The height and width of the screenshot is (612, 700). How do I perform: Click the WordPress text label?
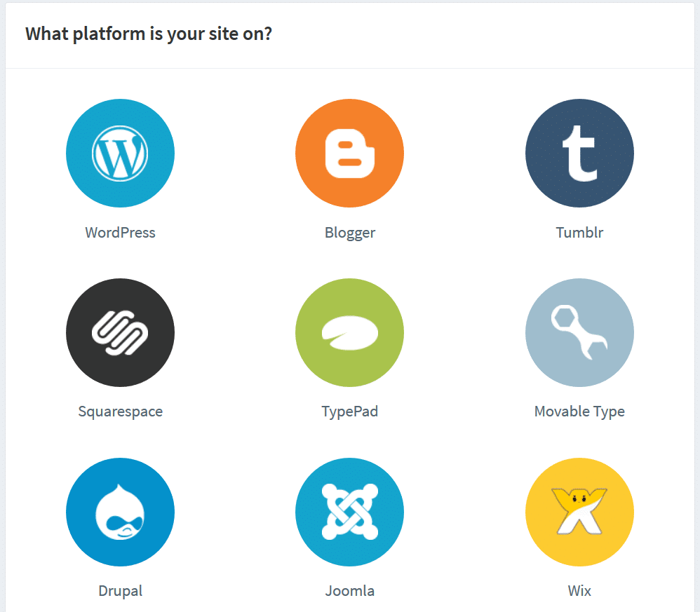(120, 233)
